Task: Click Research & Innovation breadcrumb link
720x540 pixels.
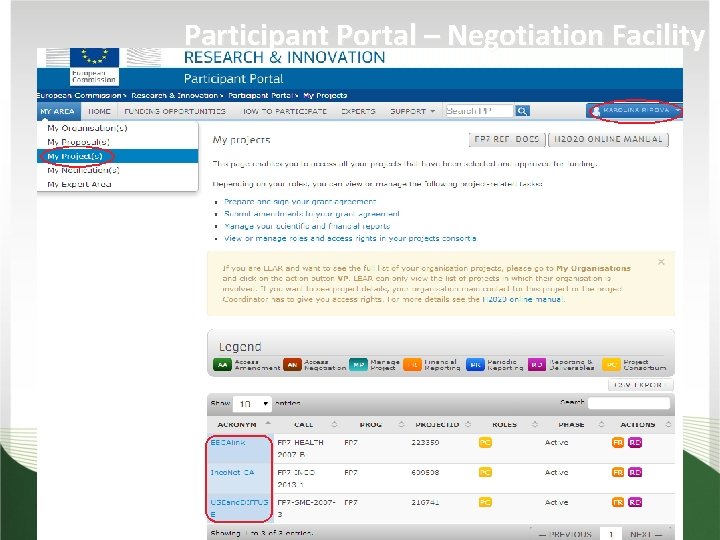Action: (x=174, y=96)
